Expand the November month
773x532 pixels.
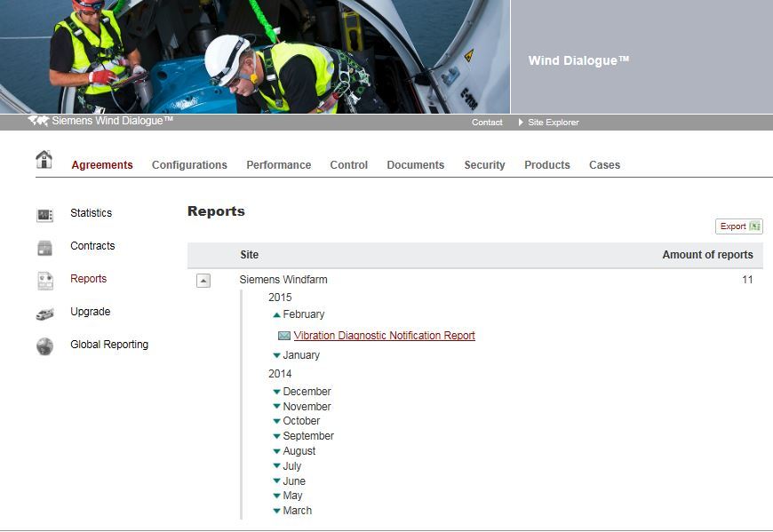click(276, 407)
